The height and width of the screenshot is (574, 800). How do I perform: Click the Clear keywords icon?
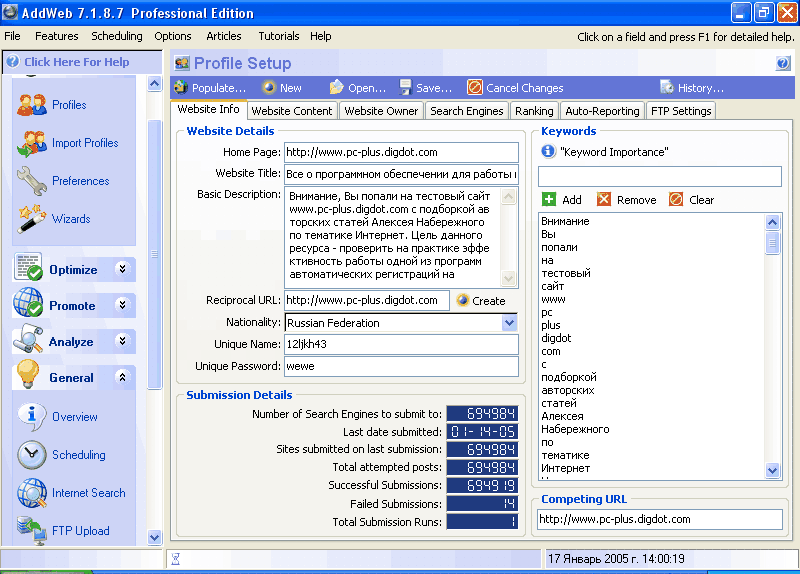(676, 199)
